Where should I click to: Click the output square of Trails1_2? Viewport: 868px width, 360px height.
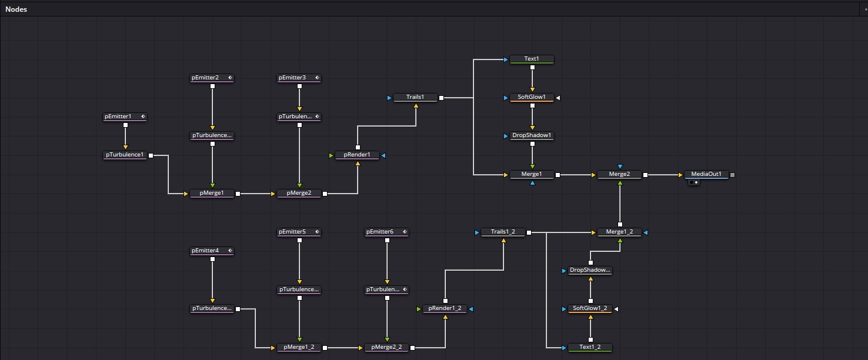[529, 232]
